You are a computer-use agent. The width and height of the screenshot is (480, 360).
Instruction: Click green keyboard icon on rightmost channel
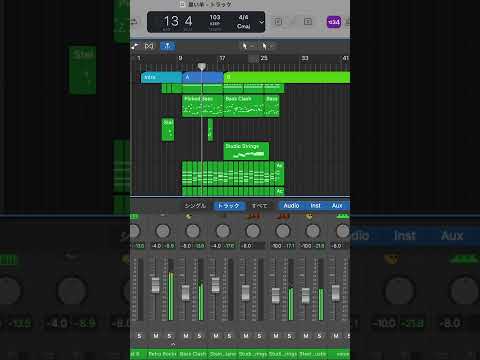click(342, 216)
